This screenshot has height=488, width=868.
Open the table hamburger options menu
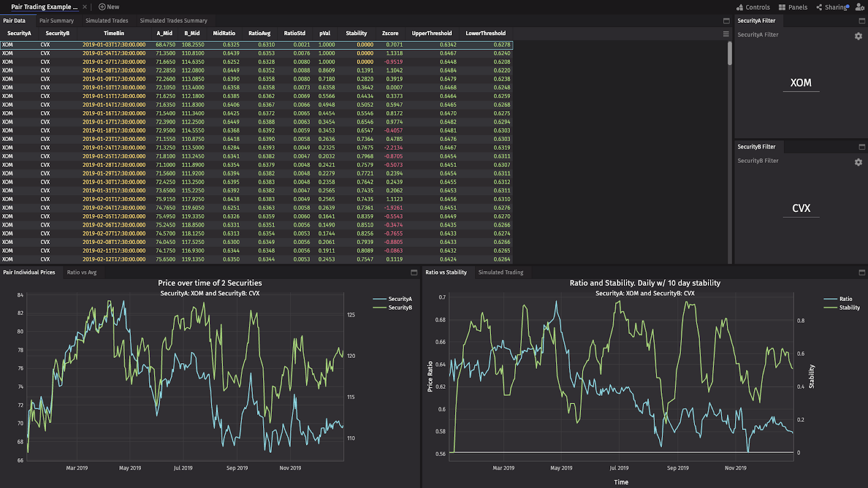pyautogui.click(x=726, y=34)
